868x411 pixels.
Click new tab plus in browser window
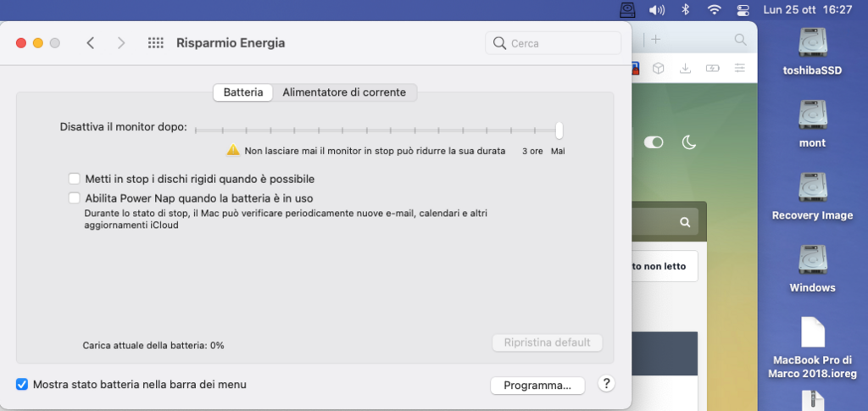656,39
